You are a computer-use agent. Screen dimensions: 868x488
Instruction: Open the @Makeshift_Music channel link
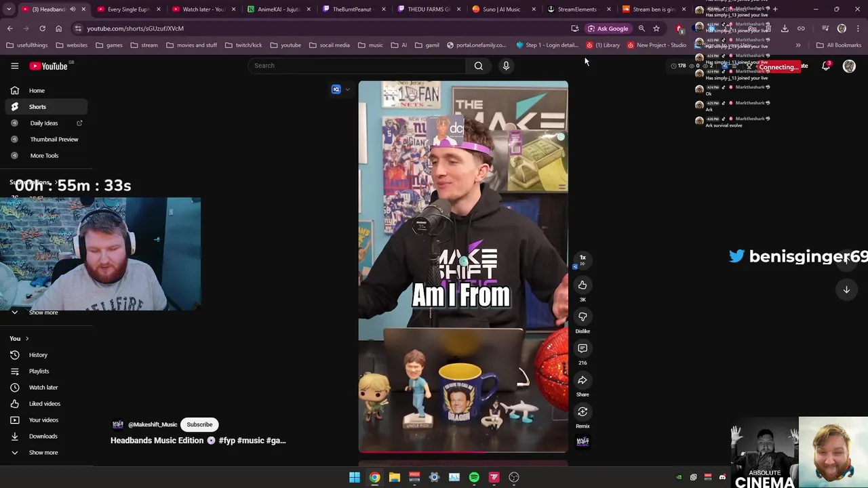click(x=153, y=425)
